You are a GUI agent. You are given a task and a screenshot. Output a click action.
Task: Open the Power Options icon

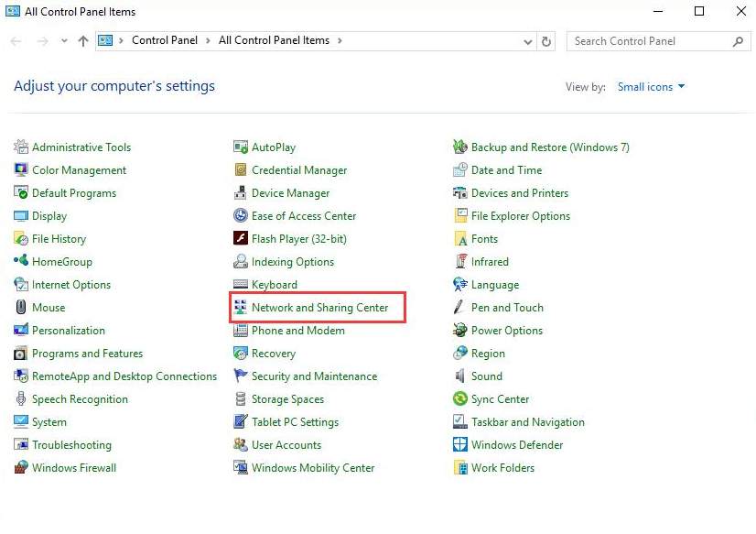(460, 330)
